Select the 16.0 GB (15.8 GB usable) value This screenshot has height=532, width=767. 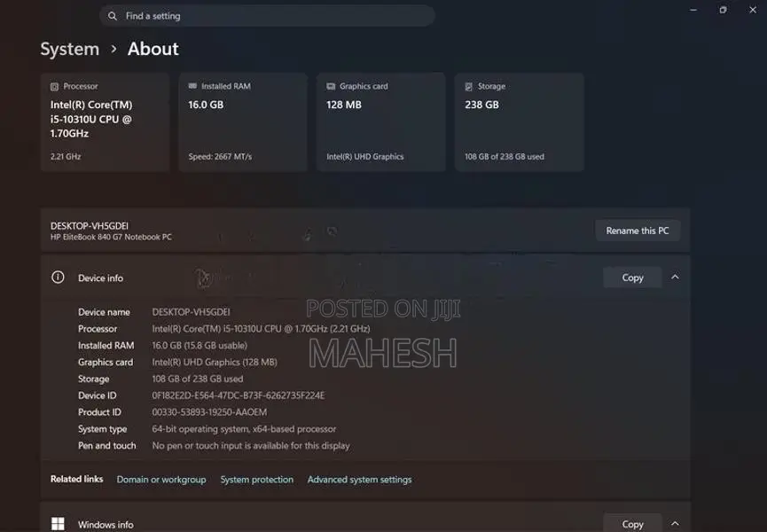pos(200,345)
